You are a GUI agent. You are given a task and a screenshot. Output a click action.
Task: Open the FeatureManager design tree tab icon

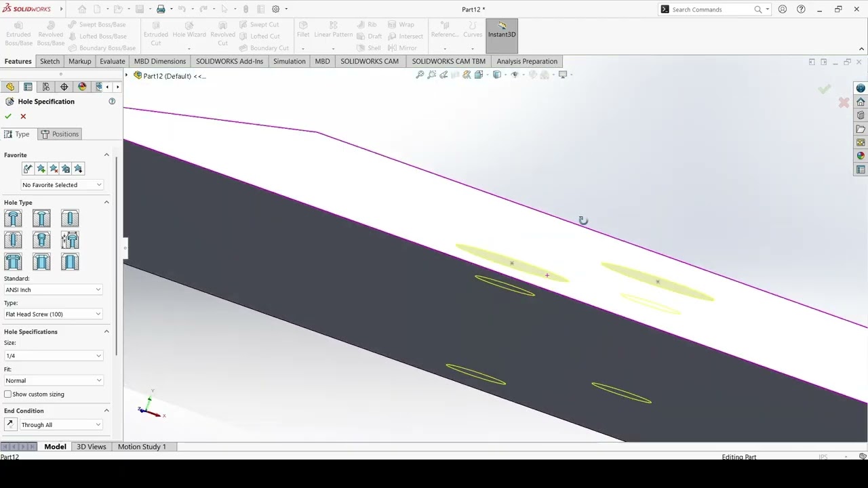tap(10, 87)
